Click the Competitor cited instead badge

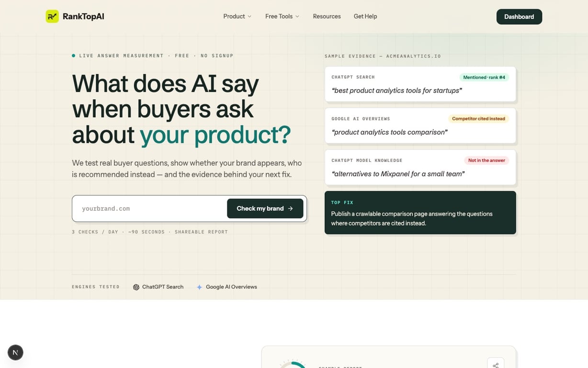click(478, 119)
